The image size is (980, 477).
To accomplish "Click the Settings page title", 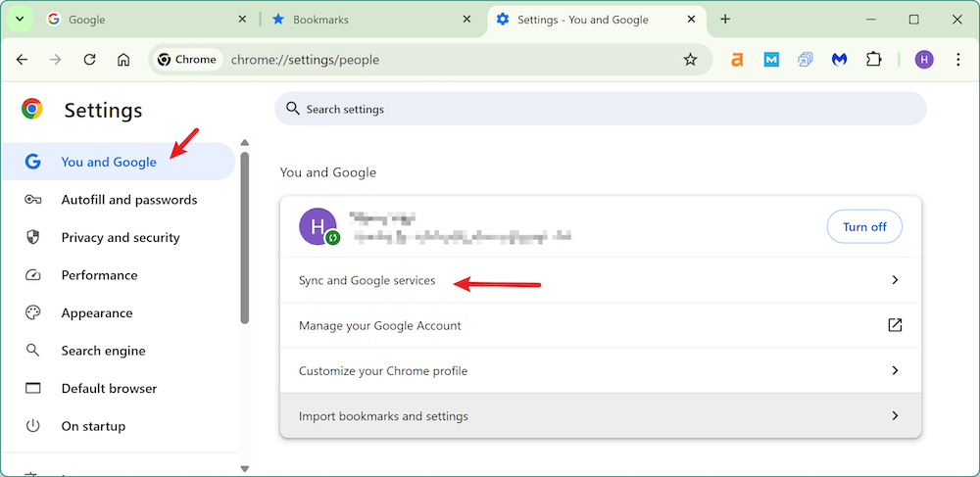I will coord(103,111).
